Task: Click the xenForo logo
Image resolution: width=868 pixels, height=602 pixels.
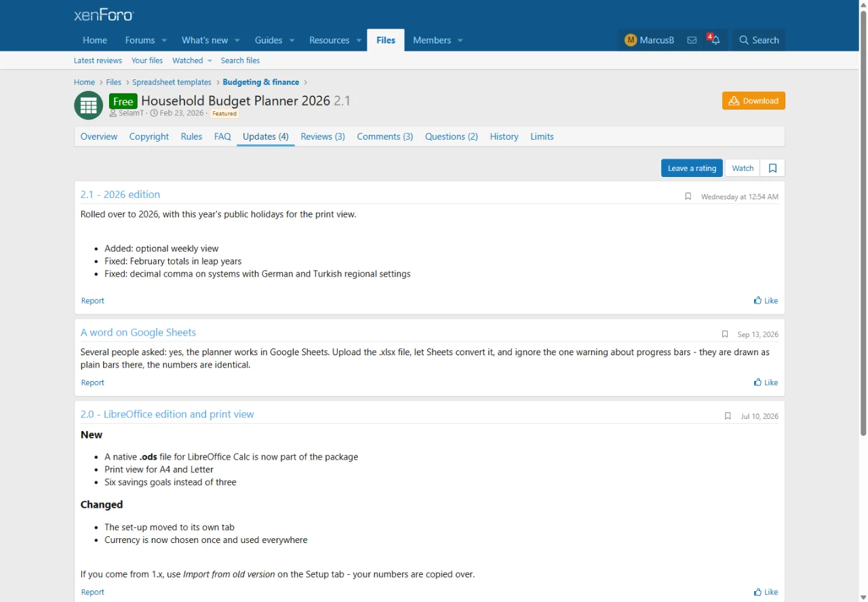Action: pos(104,15)
